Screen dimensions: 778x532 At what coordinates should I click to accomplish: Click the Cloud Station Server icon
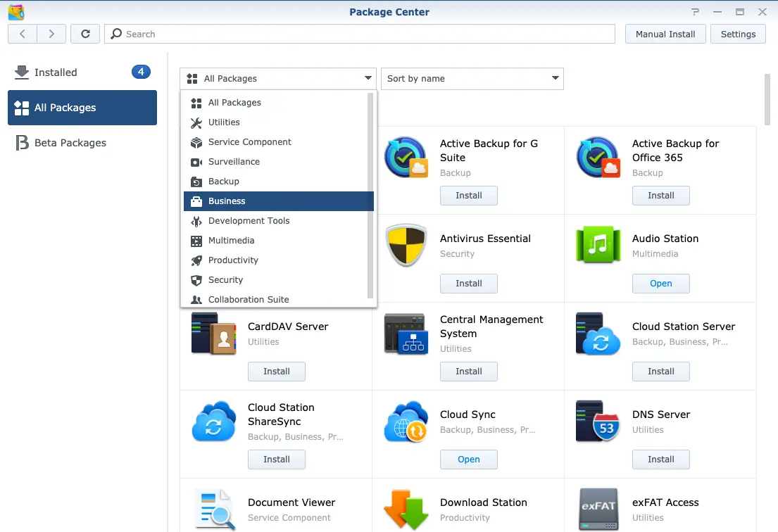(598, 333)
